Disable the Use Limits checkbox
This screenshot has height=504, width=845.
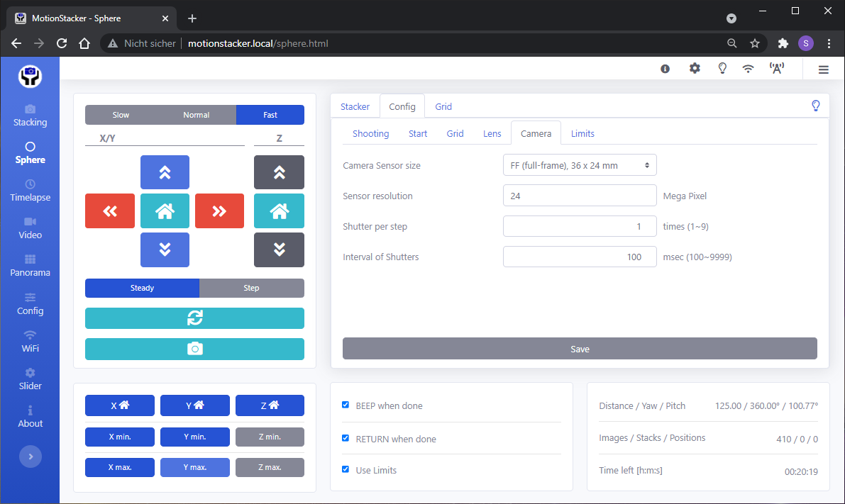(346, 469)
